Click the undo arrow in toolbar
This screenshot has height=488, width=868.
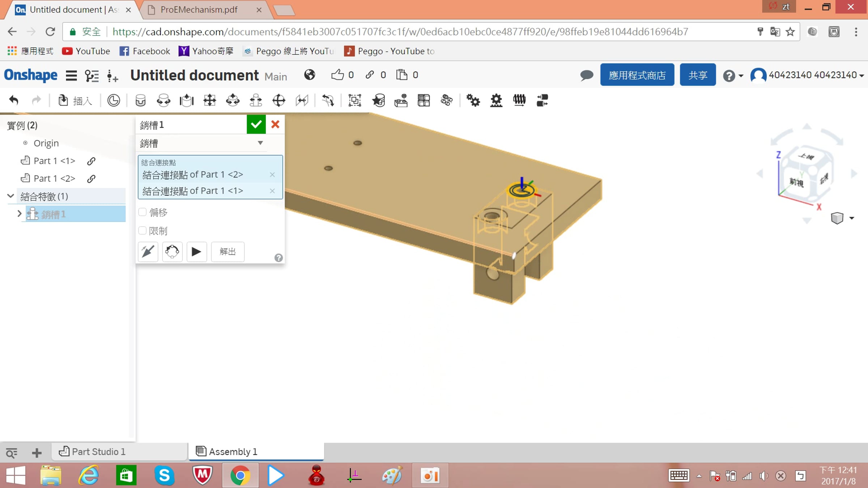tap(14, 100)
